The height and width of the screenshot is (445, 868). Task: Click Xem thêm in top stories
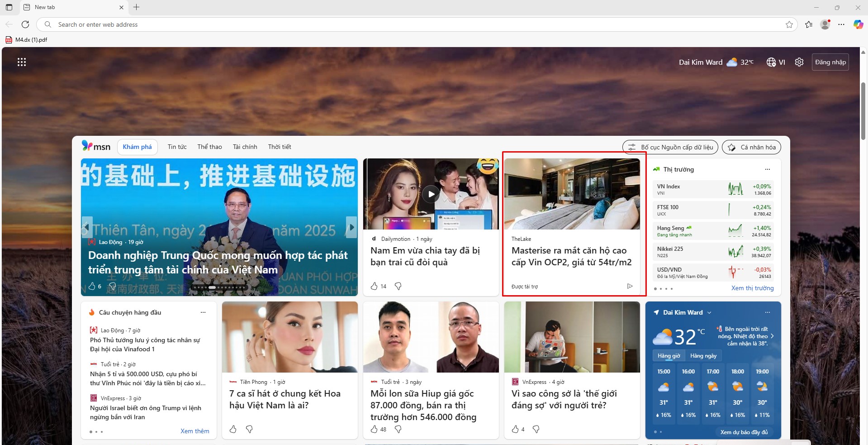[195, 431]
